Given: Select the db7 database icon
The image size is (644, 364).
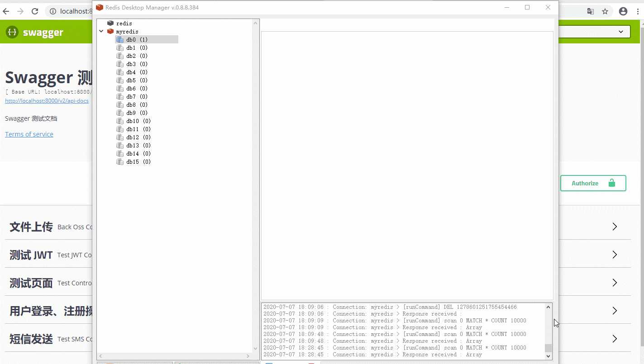Looking at the screenshot, I should pyautogui.click(x=120, y=96).
